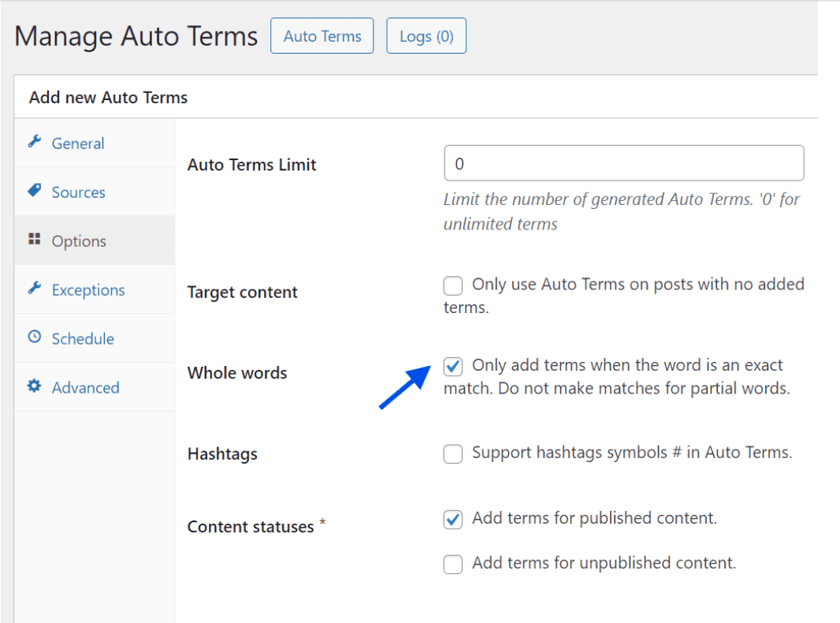Image resolution: width=840 pixels, height=623 pixels.
Task: Open the General tab
Action: (95, 143)
